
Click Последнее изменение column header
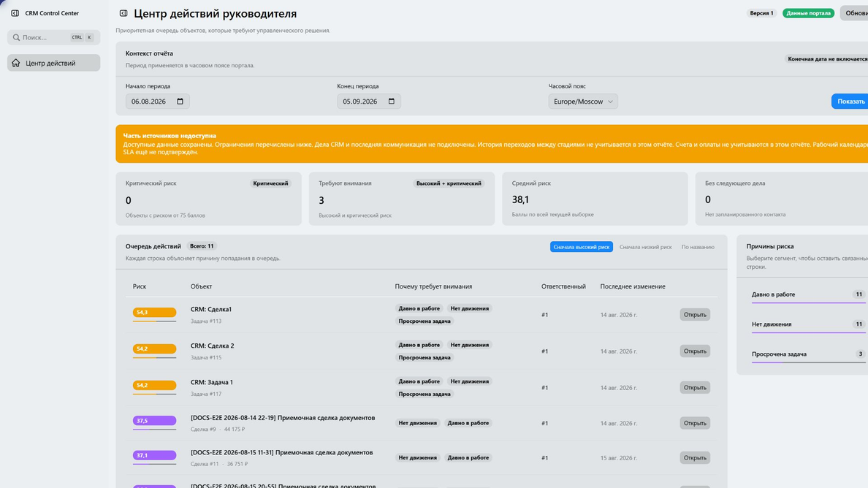pyautogui.click(x=633, y=286)
